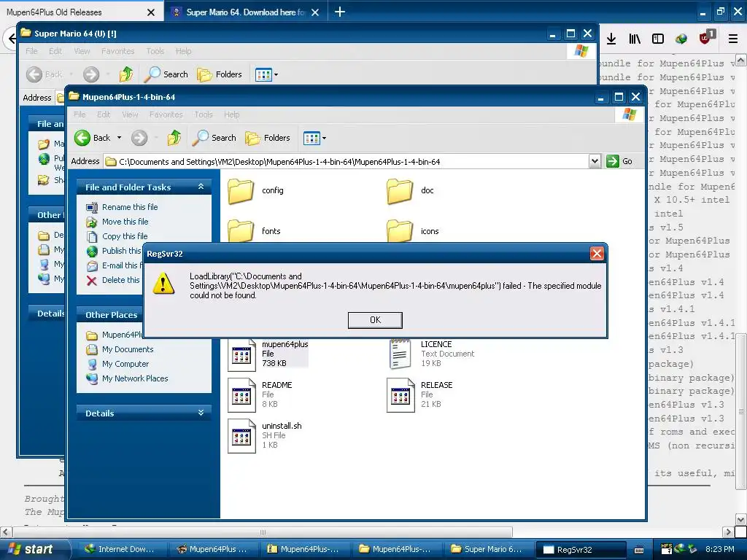Viewport: 747px width, 560px height.
Task: Select the doc folder icon
Action: coord(400,191)
